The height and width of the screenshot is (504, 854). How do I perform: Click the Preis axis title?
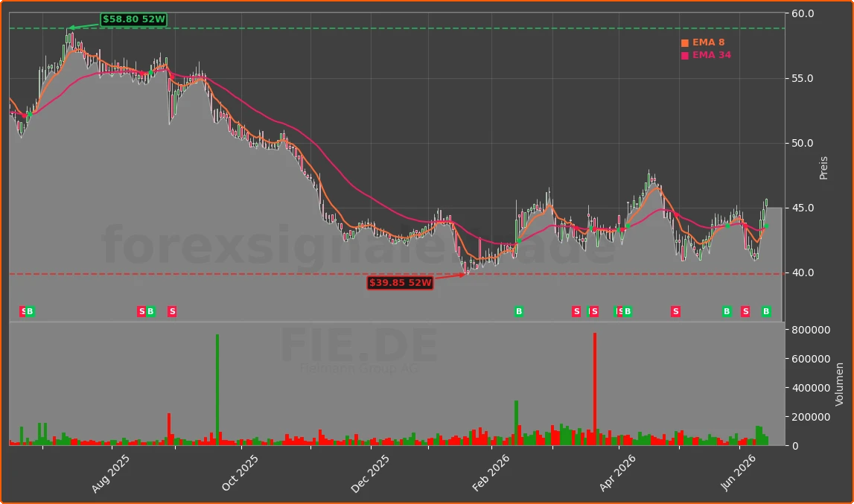coord(823,168)
